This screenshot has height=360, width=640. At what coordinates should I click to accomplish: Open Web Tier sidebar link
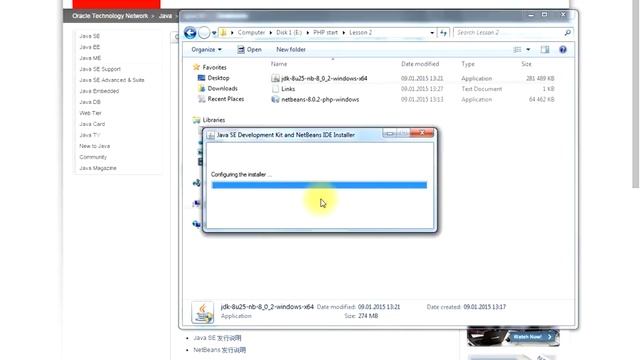coord(90,113)
